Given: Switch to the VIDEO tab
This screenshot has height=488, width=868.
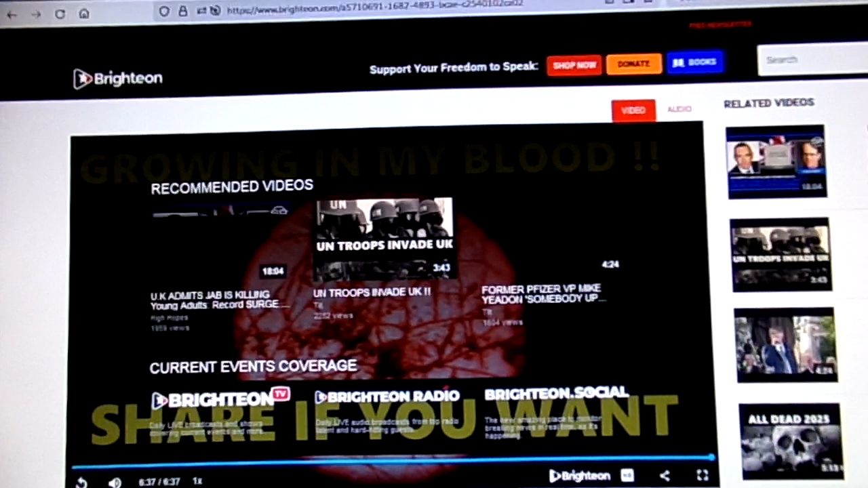Looking at the screenshot, I should [x=633, y=110].
